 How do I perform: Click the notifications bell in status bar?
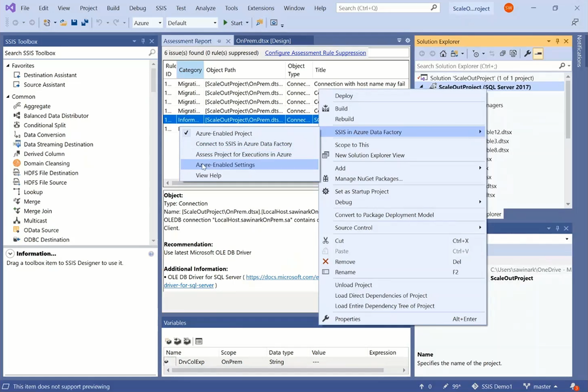[574, 386]
